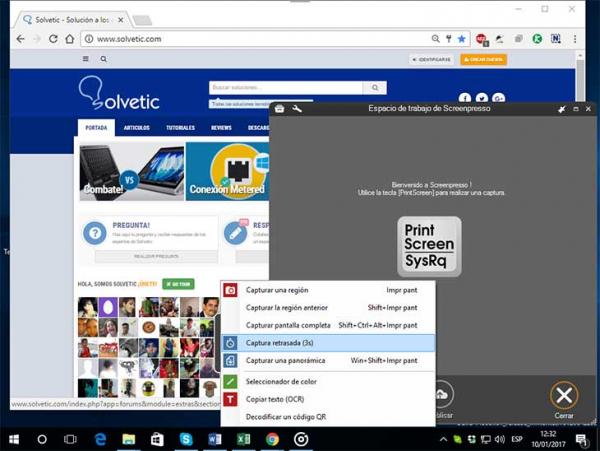
Task: Click the blue N extension icon in Chrome
Action: [x=556, y=39]
